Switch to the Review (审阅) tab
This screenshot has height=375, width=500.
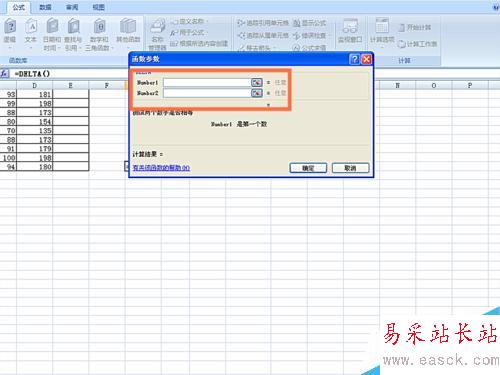pyautogui.click(x=72, y=7)
